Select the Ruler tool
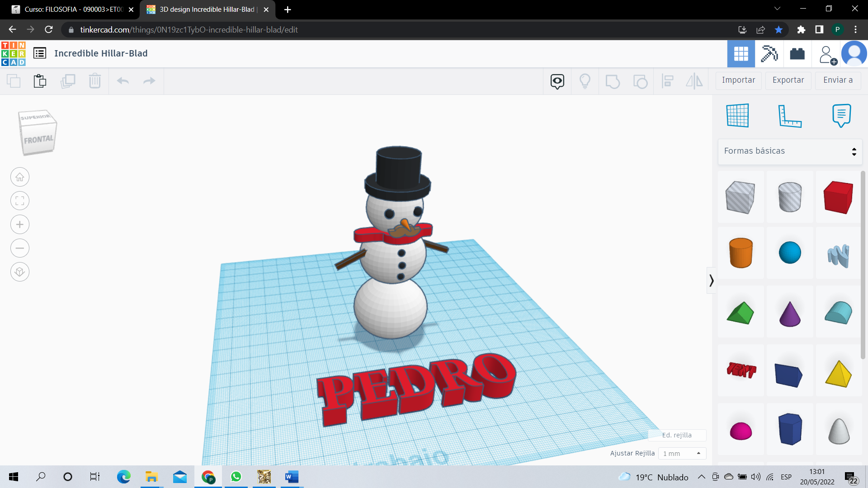The height and width of the screenshot is (488, 868). coord(789,116)
